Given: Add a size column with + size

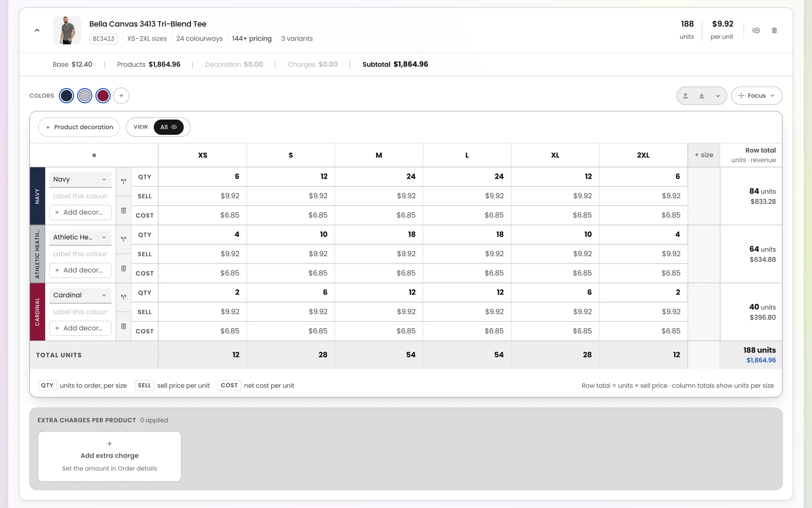Looking at the screenshot, I should pyautogui.click(x=704, y=155).
